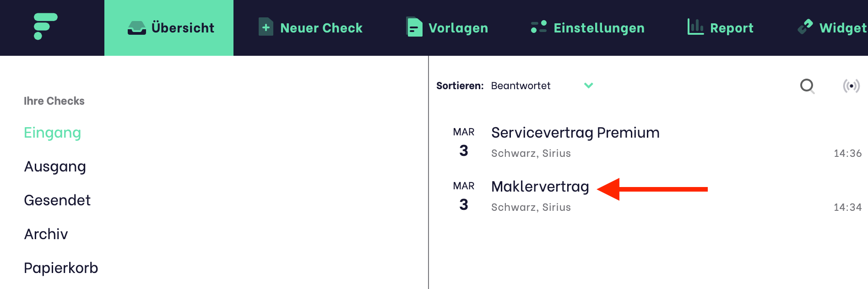Image resolution: width=868 pixels, height=289 pixels.
Task: Open the Vorlagen tab
Action: point(458,28)
